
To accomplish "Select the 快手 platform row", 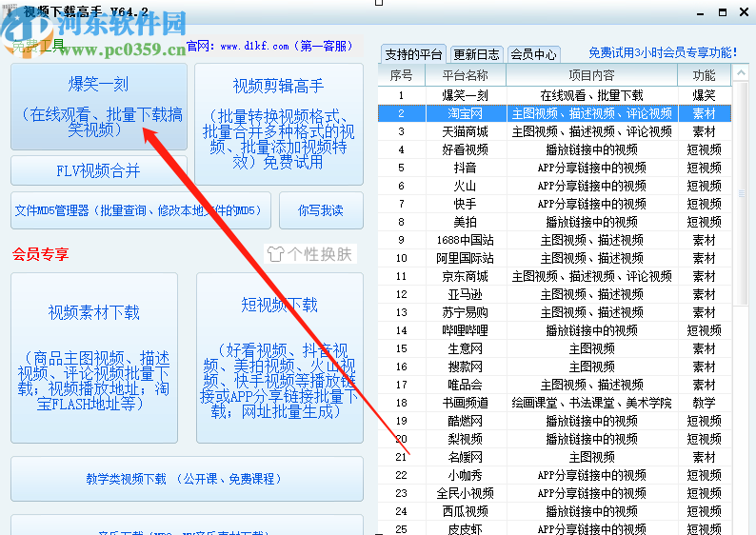I will tap(554, 204).
